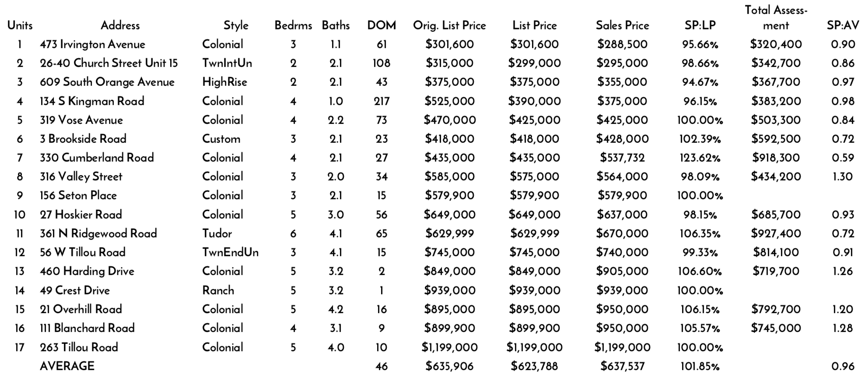Select the SP:AV column header
The height and width of the screenshot is (382, 868).
(843, 25)
